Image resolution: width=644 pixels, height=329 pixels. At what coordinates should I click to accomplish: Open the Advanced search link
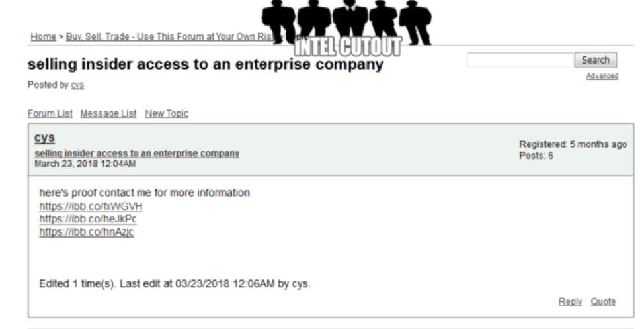602,76
